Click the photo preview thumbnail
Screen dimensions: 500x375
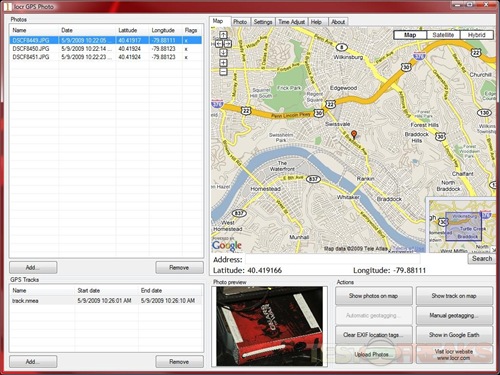269,326
